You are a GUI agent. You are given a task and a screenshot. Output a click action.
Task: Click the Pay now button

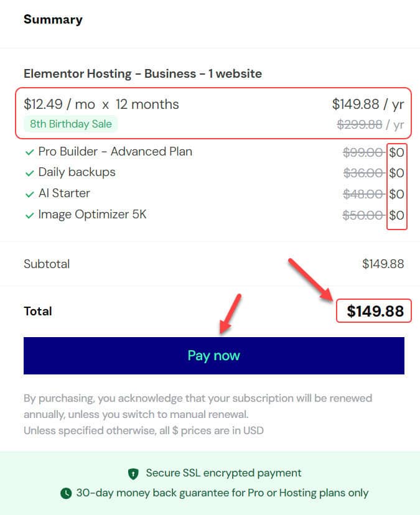[x=213, y=356]
